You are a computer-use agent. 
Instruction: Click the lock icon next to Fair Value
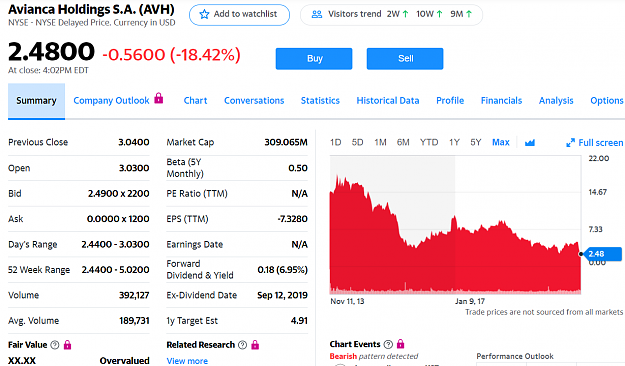coord(67,345)
